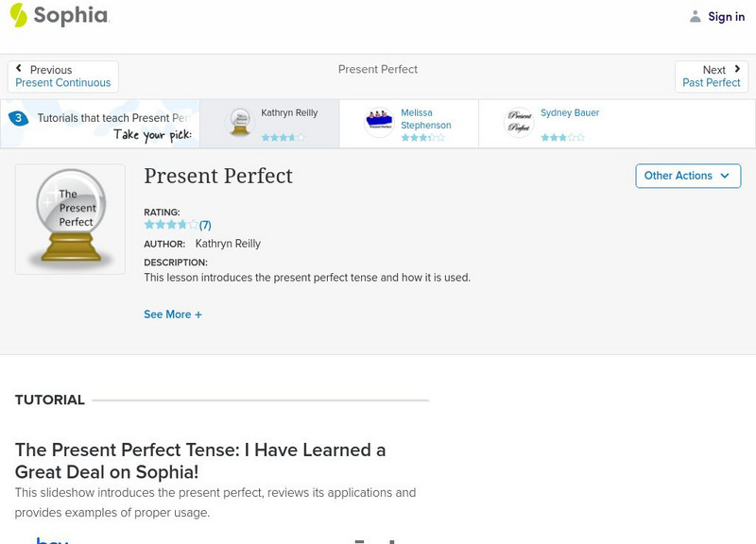Viewport: 756px width, 544px height.
Task: Expand the description with See More
Action: tap(173, 314)
